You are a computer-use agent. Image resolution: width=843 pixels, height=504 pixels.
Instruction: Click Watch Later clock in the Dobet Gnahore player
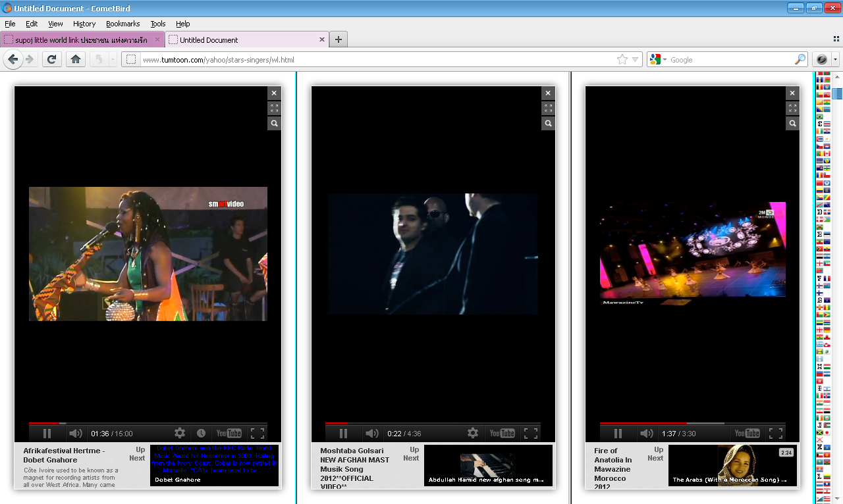201,433
